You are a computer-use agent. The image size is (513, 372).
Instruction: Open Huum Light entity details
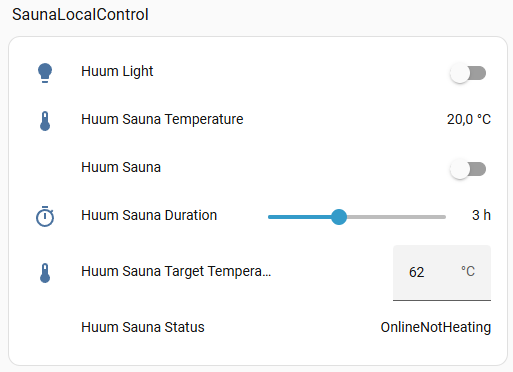117,71
